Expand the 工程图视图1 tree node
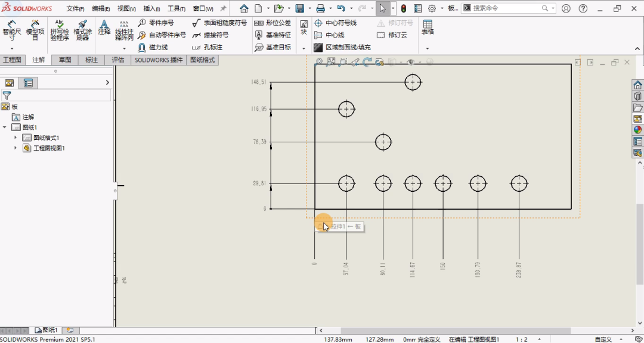 click(16, 148)
